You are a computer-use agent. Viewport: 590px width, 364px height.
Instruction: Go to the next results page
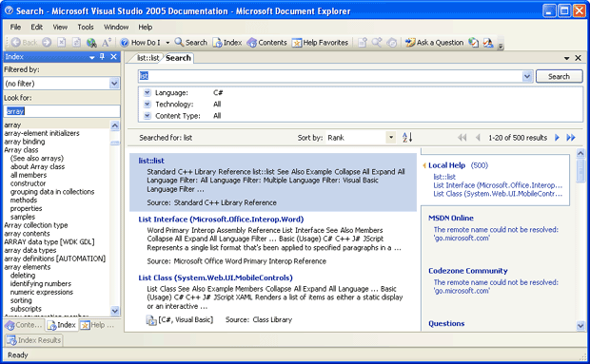pos(558,138)
